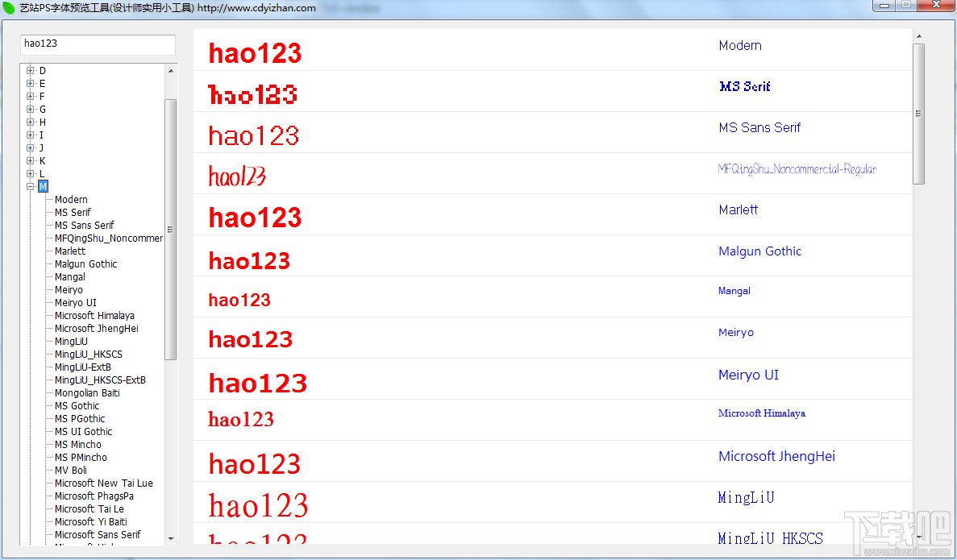Choose Malgun Gothic in the tree
Screen dimensions: 957x560
[x=85, y=264]
